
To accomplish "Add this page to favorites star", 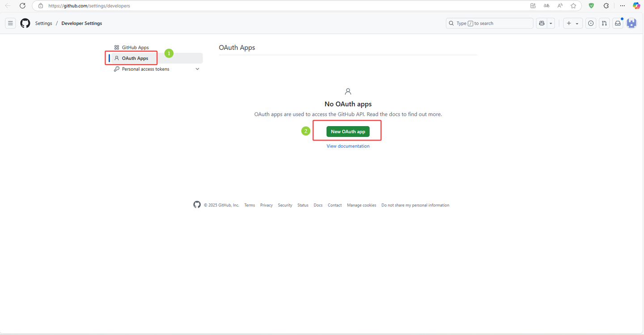I will coord(573,6).
